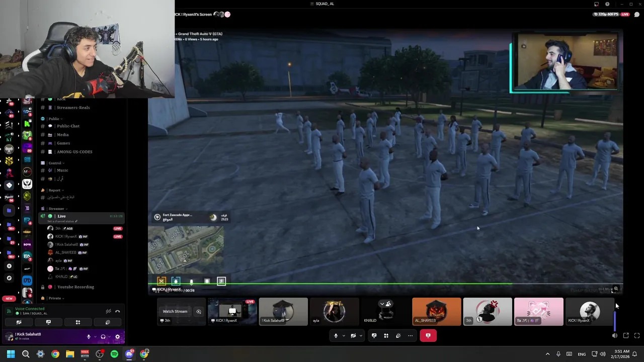Image resolution: width=644 pixels, height=362 pixels.
Task: Select KICK ! RyxenX live stream tile
Action: pos(232,312)
